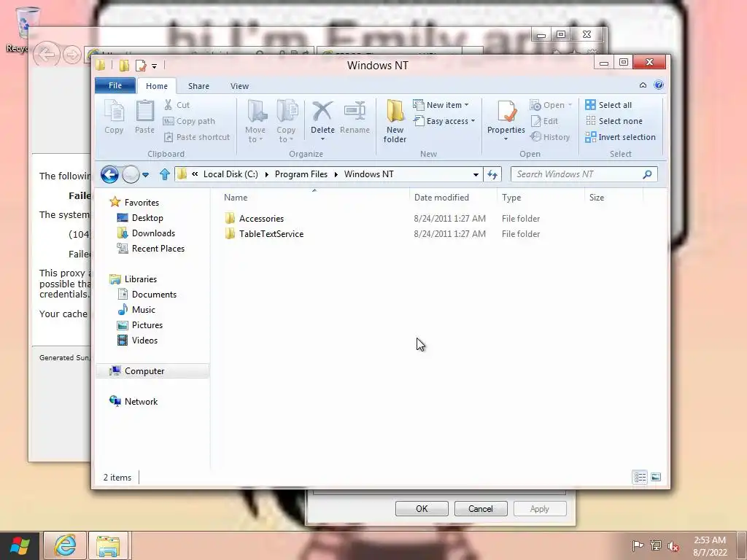The image size is (747, 560).
Task: Expand the Properties dropdown arrow
Action: [x=506, y=139]
